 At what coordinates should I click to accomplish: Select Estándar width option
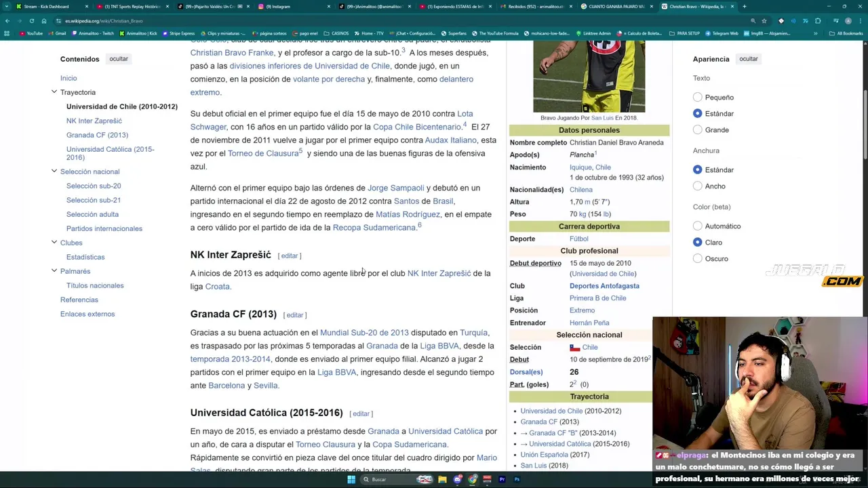[x=697, y=170]
